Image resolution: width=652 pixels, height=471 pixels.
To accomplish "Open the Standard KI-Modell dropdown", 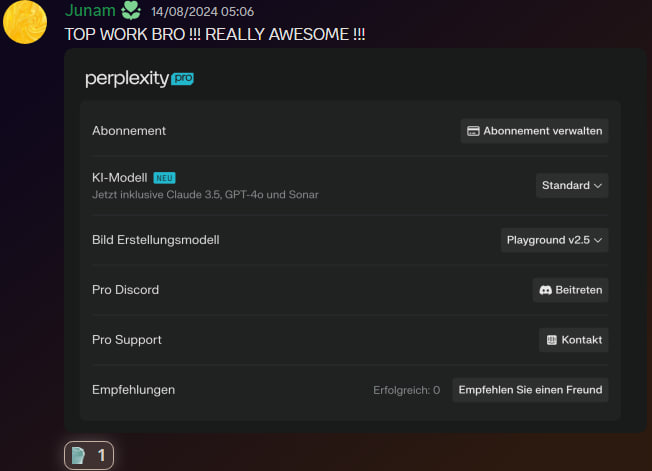I will (x=571, y=185).
